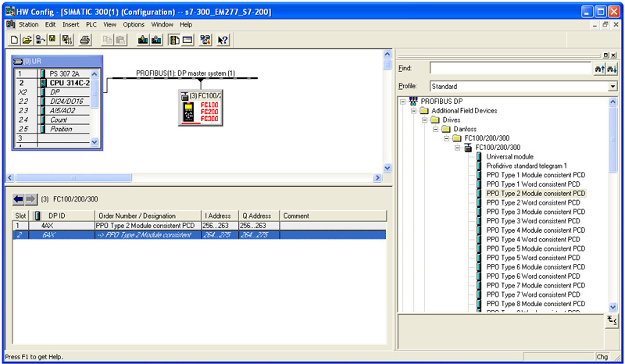Collapse the PROFIBUS DP tree node
This screenshot has height=364, width=625.
click(402, 102)
